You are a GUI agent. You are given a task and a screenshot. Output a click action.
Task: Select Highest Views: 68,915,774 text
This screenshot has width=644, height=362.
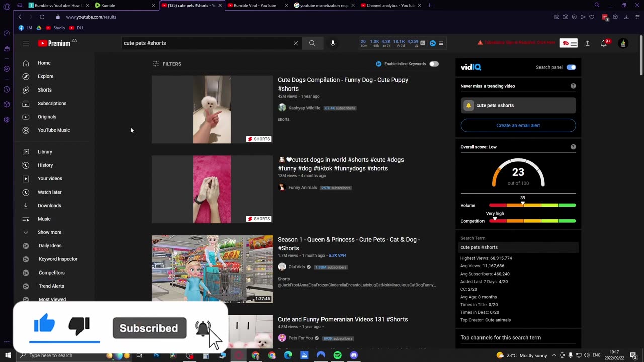pos(486,258)
